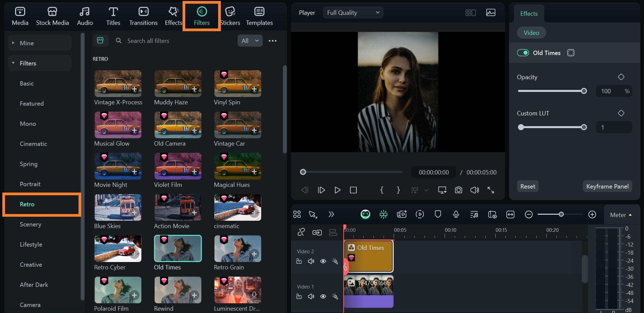Set mark out with right brace
This screenshot has height=313, width=644.
[398, 190]
